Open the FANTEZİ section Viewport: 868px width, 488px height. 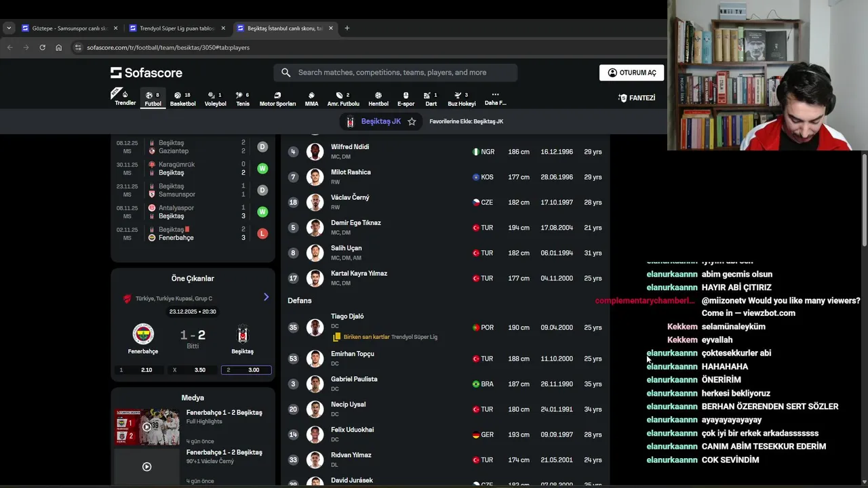(637, 98)
